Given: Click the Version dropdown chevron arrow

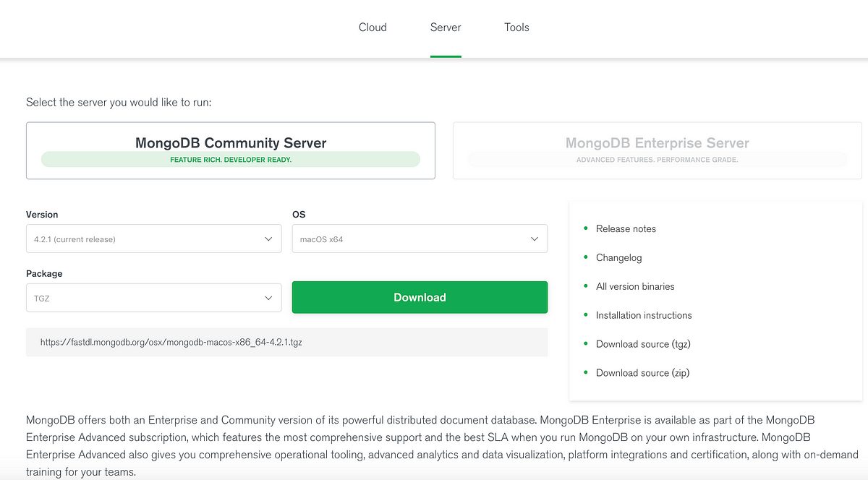Looking at the screenshot, I should (268, 239).
